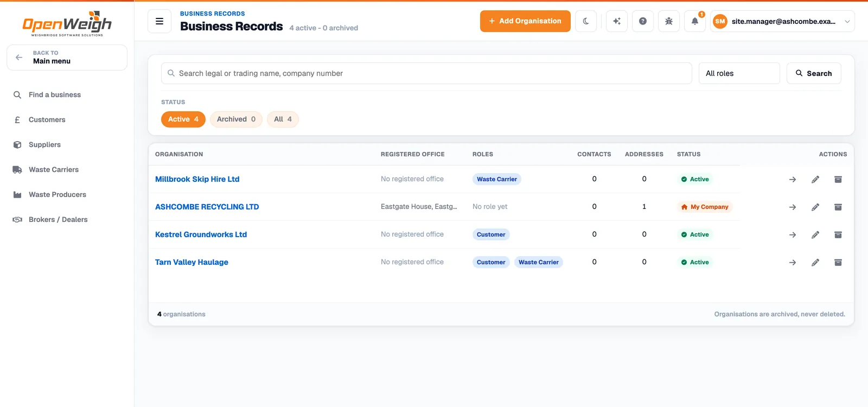
Task: Click the bug report icon
Action: click(x=669, y=21)
